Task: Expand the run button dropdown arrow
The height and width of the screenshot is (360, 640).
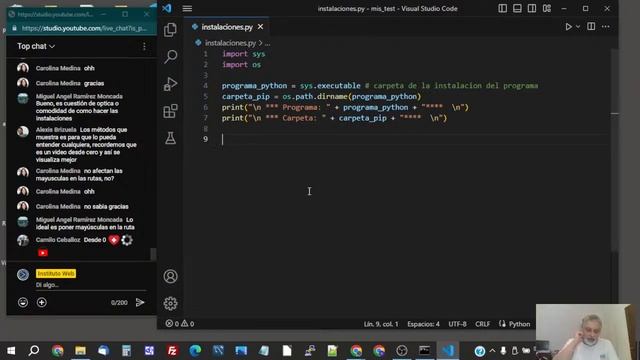Action: [578, 27]
